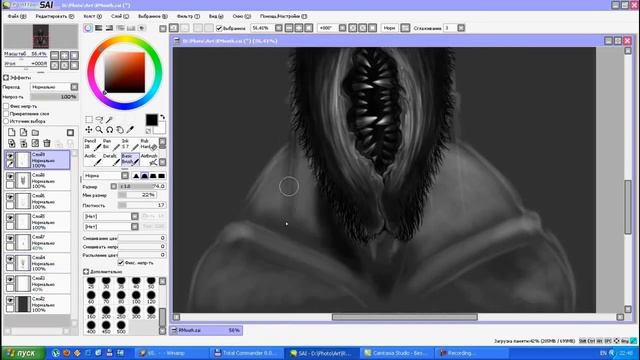Screen dimensions: 640x360
Task: Choose the Basic Brush preset
Action: (130, 159)
